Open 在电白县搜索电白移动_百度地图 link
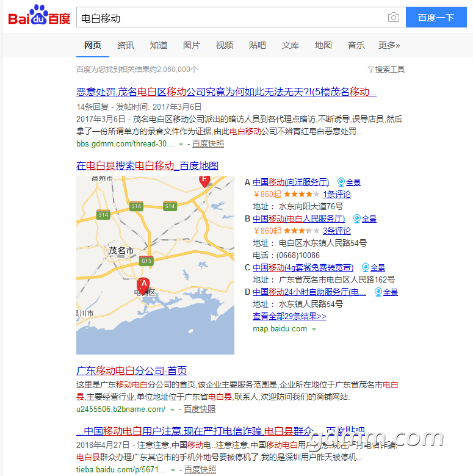Screen dimensions: 473x476 (x=147, y=166)
